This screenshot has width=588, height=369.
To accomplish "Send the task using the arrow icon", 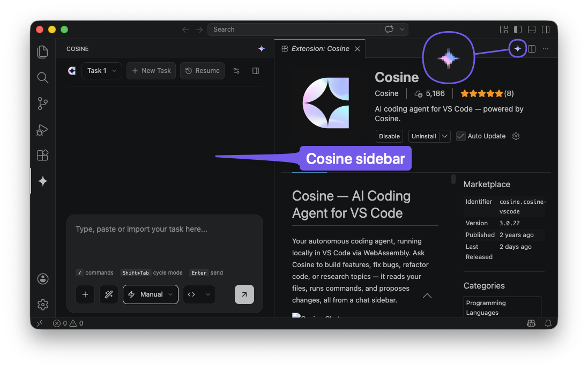I will [x=244, y=294].
